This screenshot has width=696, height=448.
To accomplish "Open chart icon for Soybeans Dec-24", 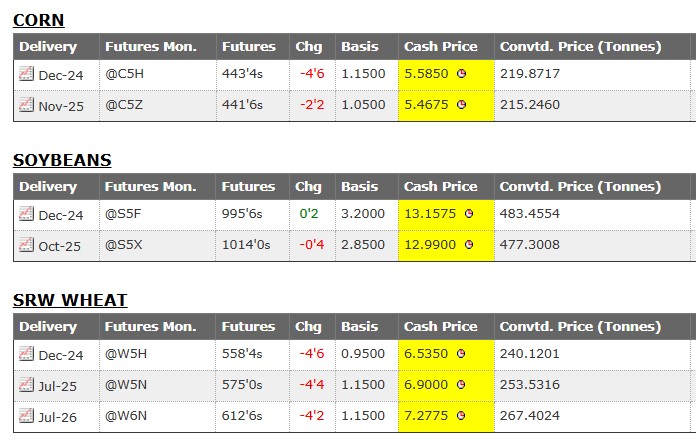I will 27,214.
